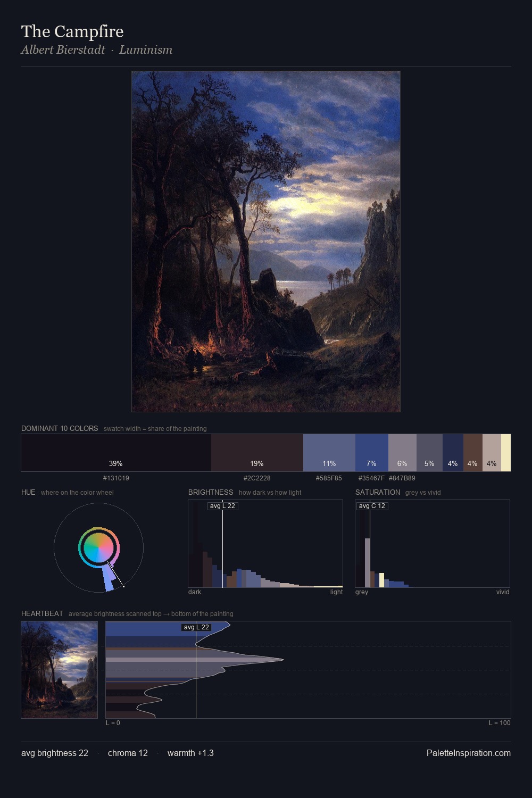Click the 'dark' axis label under Brightness

tap(195, 592)
